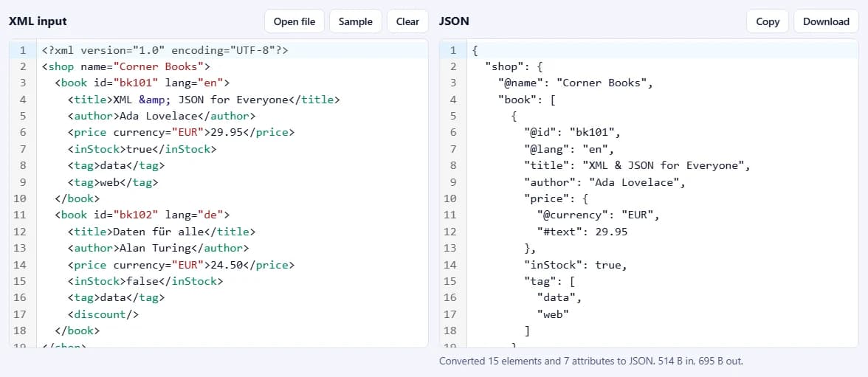Download the JSON result
The width and height of the screenshot is (868, 377).
(826, 21)
